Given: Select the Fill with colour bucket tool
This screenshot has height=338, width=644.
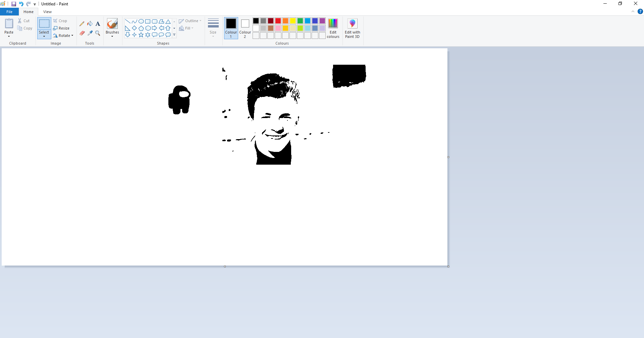Looking at the screenshot, I should tap(90, 24).
